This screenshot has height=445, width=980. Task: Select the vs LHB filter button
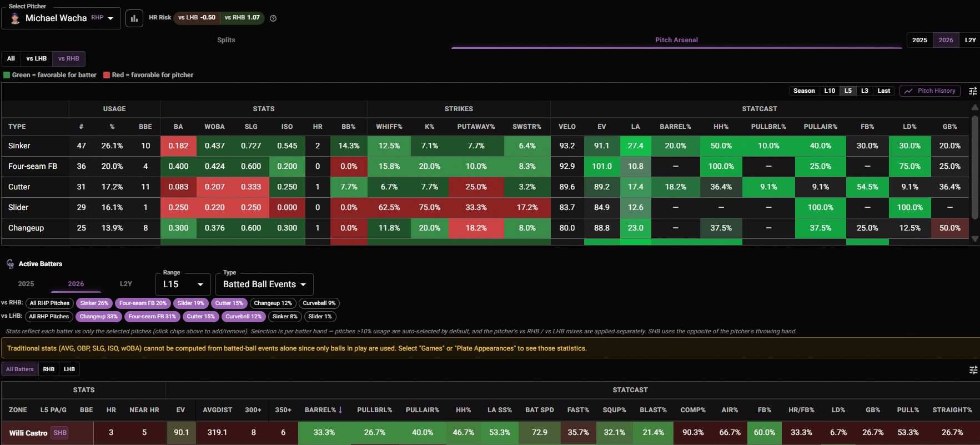[x=37, y=59]
